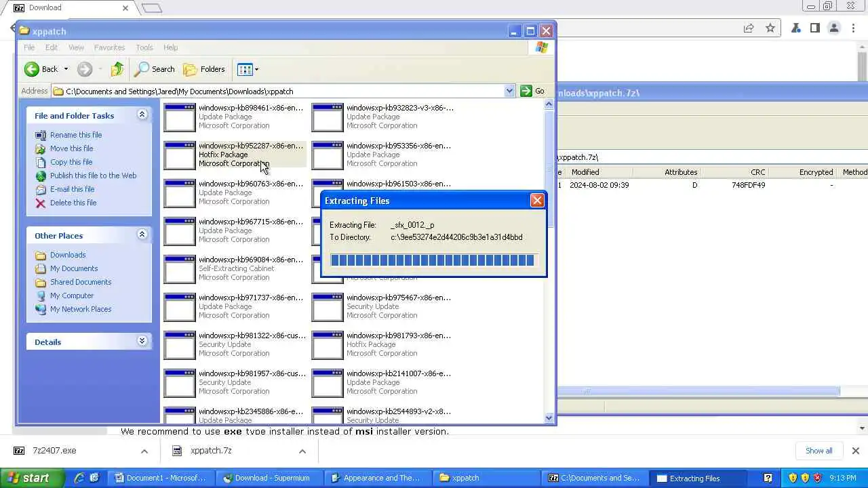Open the address bar dropdown
868x488 pixels.
(509, 91)
